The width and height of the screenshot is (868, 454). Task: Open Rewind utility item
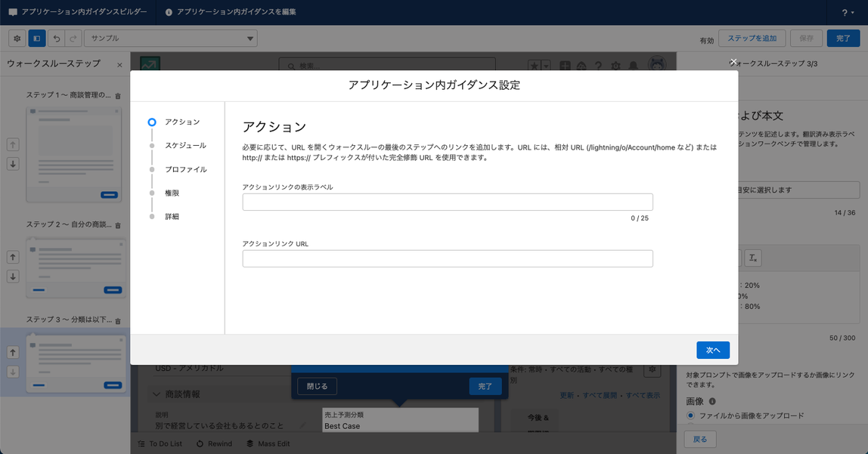point(214,443)
